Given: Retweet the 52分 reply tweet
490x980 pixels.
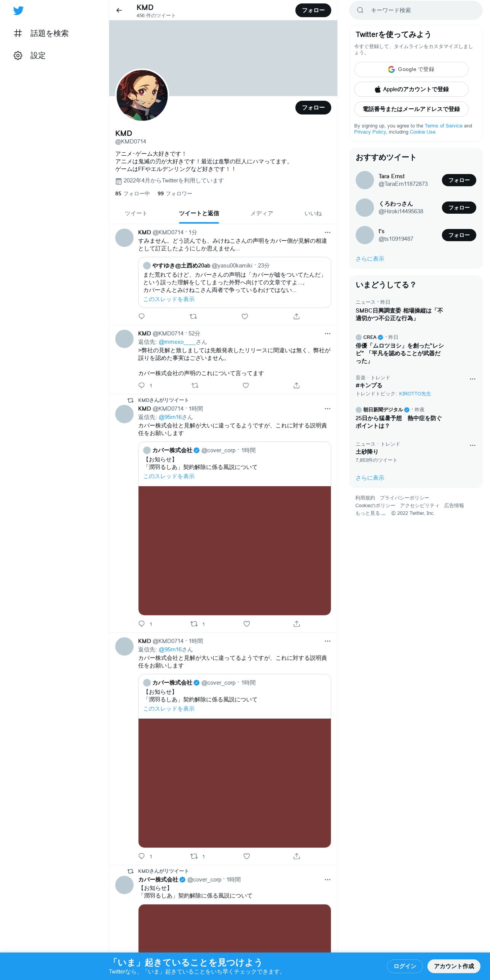Looking at the screenshot, I should 195,385.
